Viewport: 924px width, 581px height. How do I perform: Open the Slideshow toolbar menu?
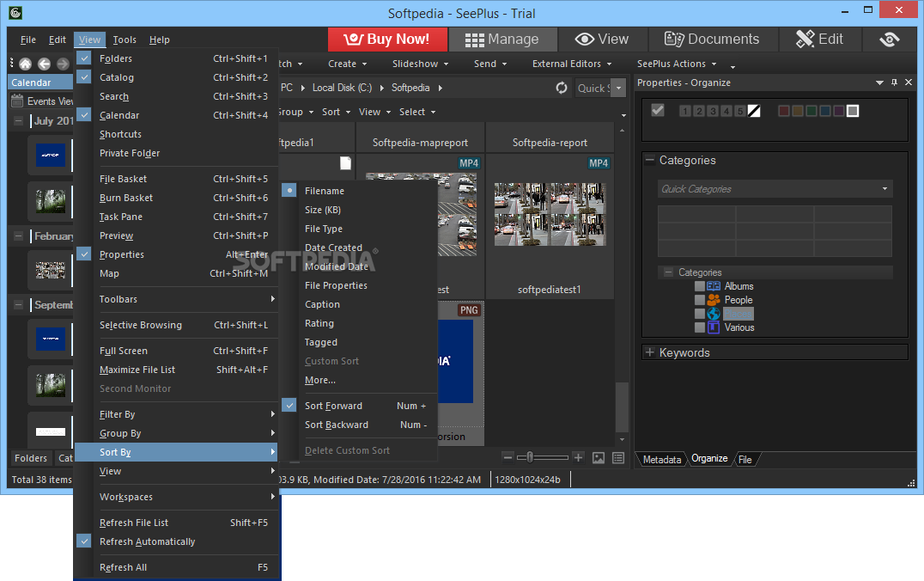tap(420, 64)
